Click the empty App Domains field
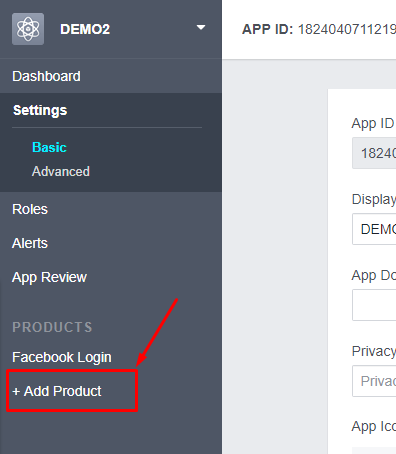 coord(374,305)
